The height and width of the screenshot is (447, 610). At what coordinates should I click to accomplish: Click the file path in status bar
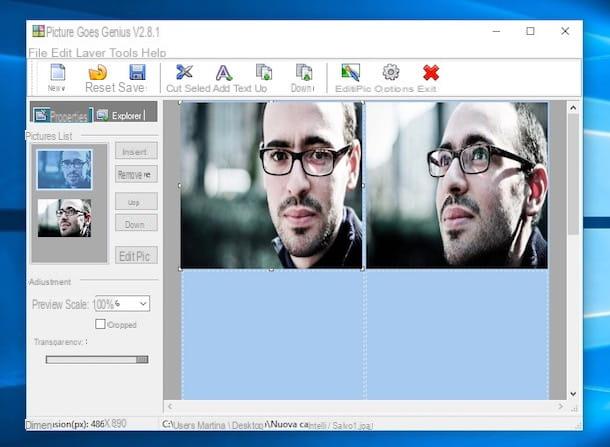pos(268,425)
